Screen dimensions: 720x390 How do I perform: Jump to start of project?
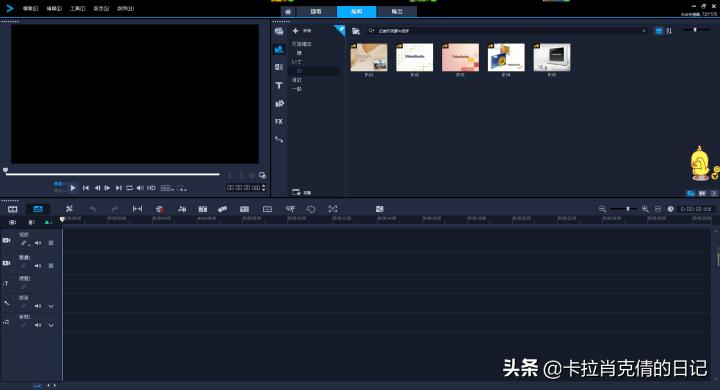[x=85, y=188]
